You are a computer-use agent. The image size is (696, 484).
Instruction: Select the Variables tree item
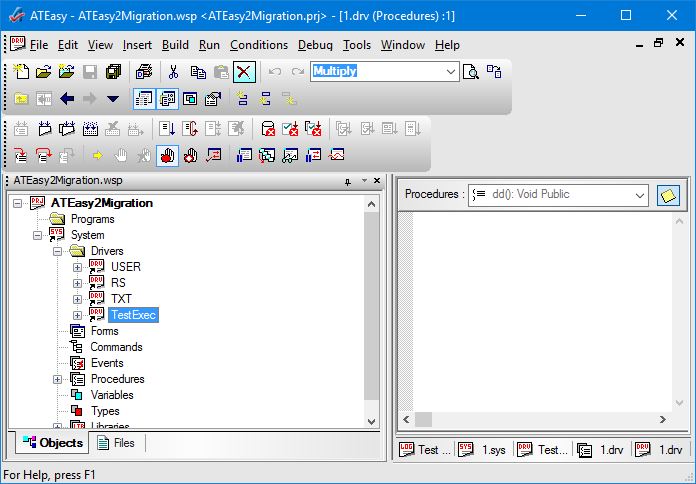point(112,395)
